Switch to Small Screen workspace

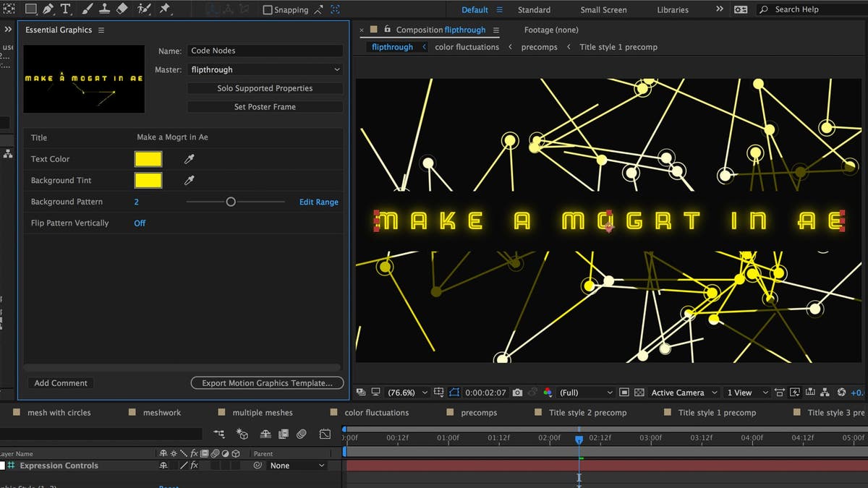(x=604, y=10)
